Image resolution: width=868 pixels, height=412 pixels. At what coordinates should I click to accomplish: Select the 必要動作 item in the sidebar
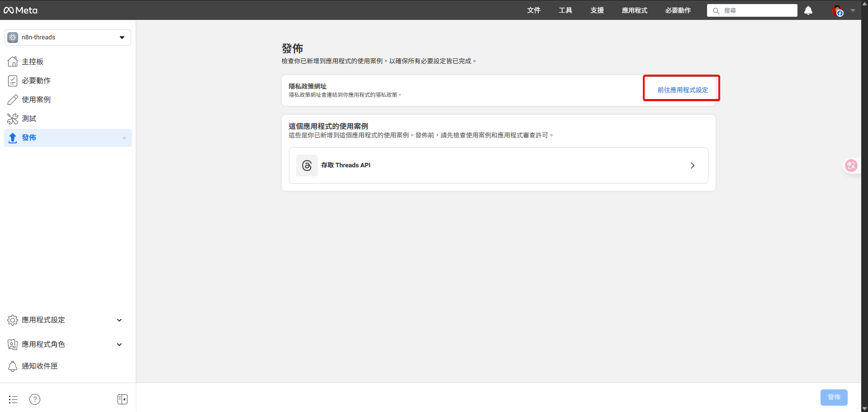37,81
